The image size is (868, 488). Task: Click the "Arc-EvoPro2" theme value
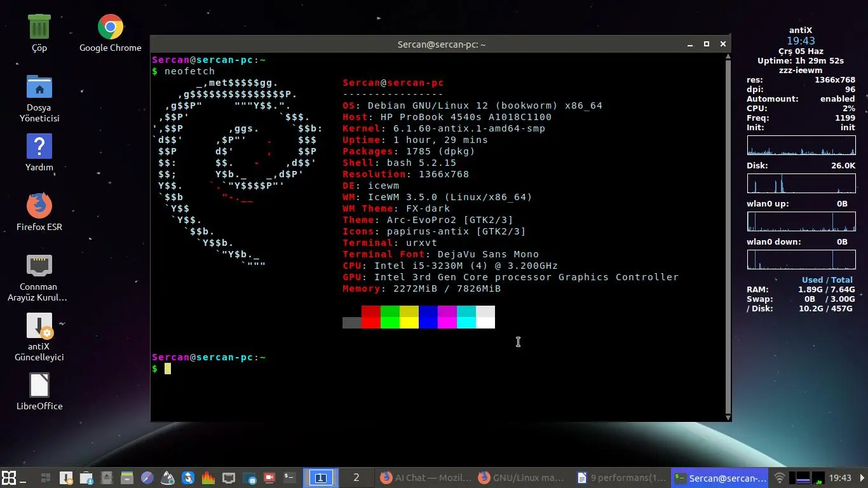(x=422, y=220)
